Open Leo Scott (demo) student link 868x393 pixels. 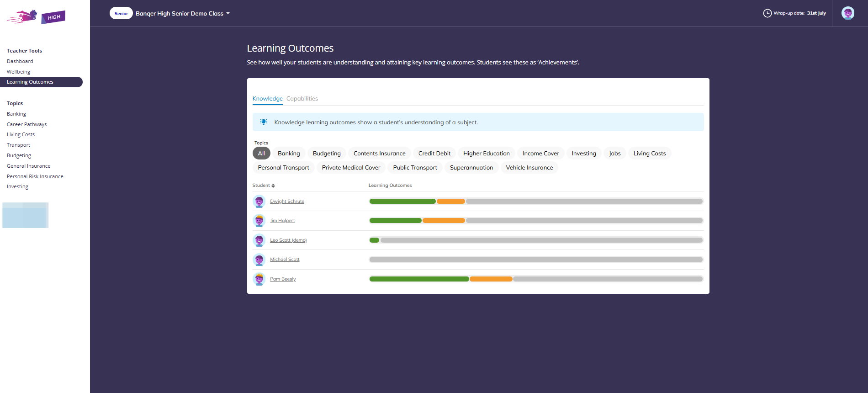coord(288,240)
